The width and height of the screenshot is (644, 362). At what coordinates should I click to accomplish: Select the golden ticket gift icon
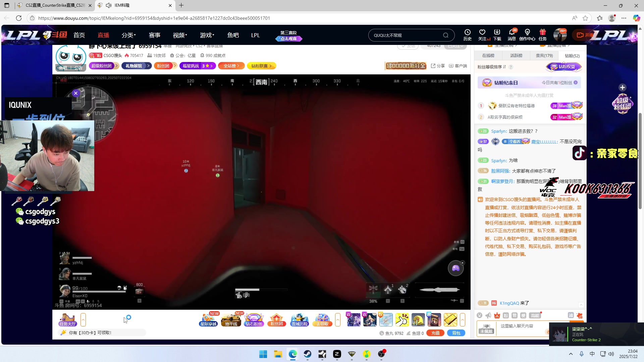[x=450, y=320]
